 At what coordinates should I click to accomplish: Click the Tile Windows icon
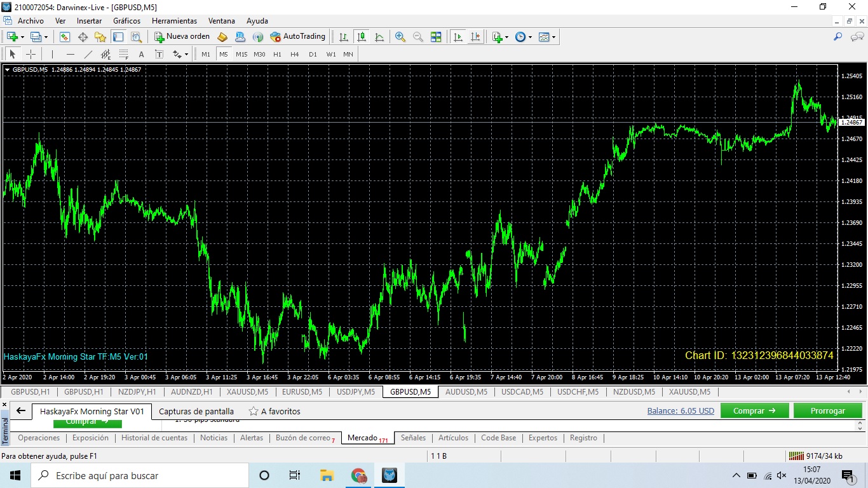tap(436, 37)
